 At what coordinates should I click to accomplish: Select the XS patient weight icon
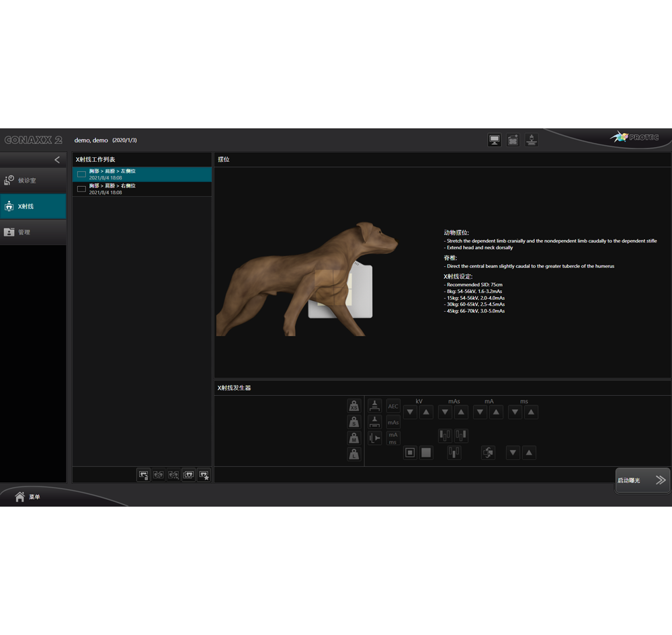click(353, 406)
